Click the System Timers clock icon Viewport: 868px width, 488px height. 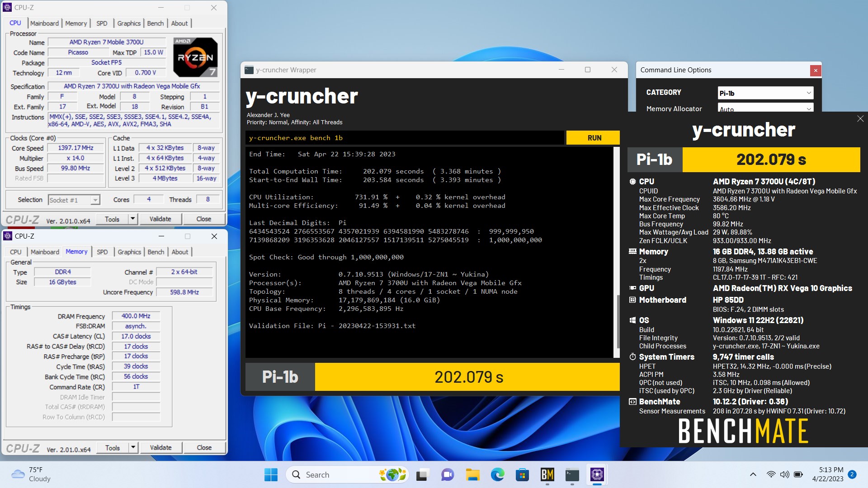[632, 357]
